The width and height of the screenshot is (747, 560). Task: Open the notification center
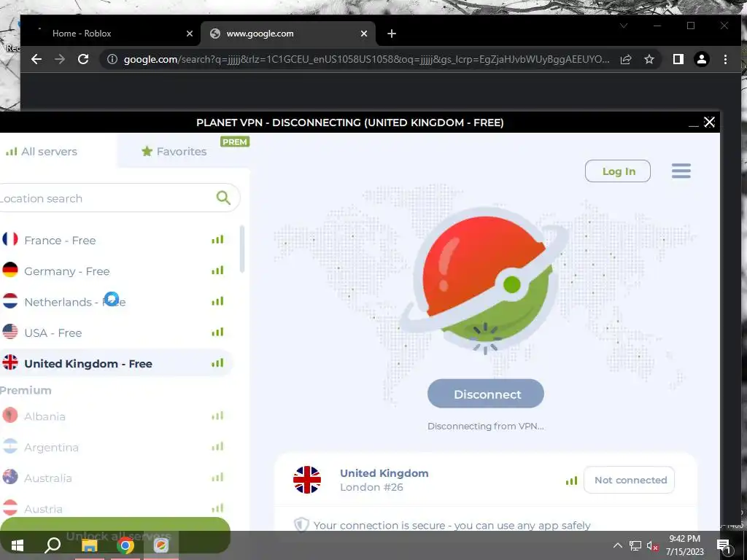(723, 545)
